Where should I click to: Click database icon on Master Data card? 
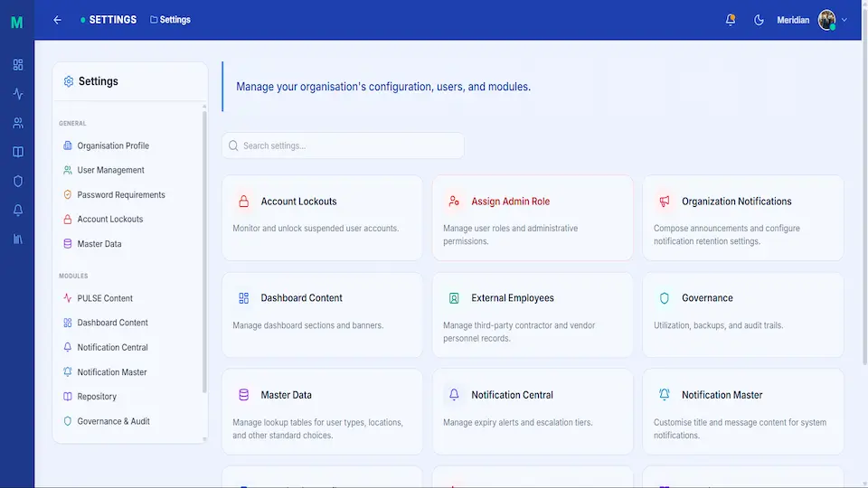pos(243,395)
